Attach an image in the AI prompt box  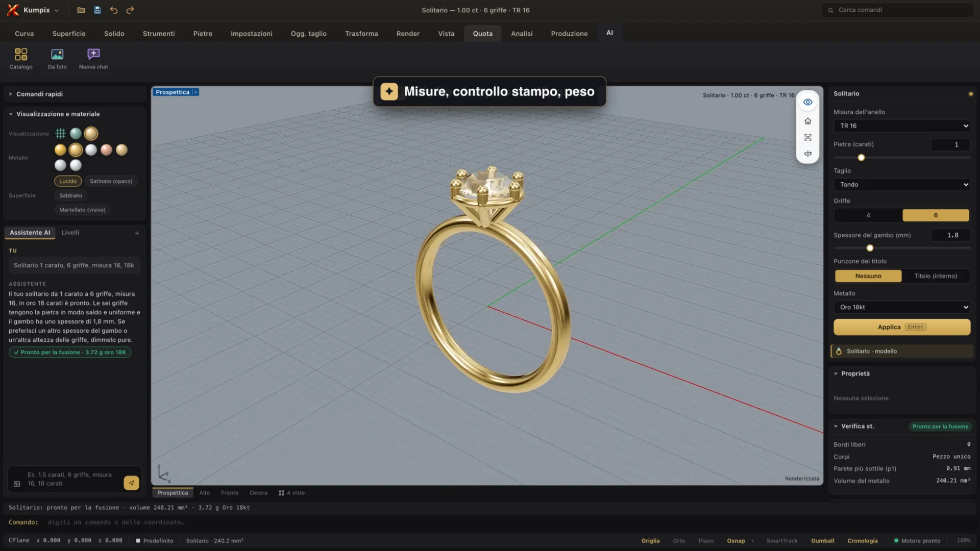[17, 484]
